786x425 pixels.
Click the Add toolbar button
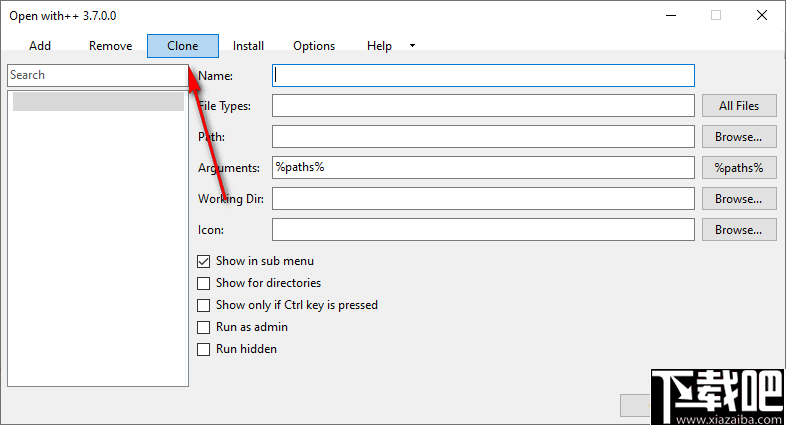point(40,46)
